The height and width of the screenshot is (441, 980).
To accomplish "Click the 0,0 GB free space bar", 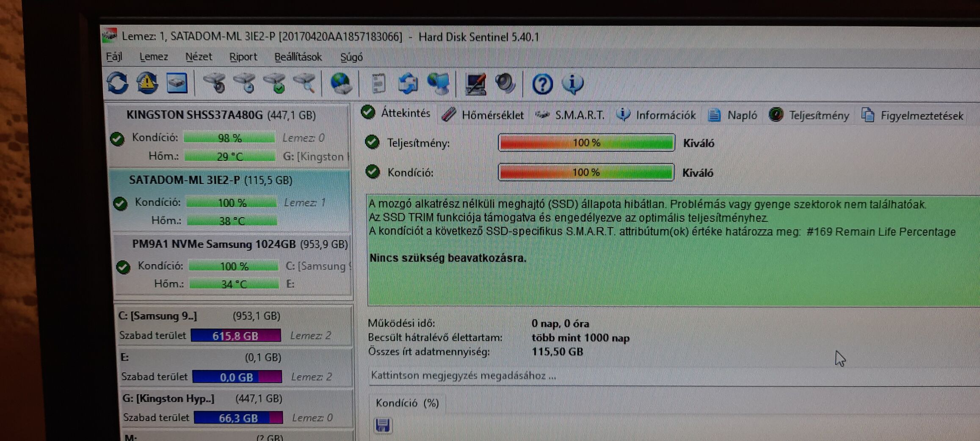I will (x=237, y=377).
